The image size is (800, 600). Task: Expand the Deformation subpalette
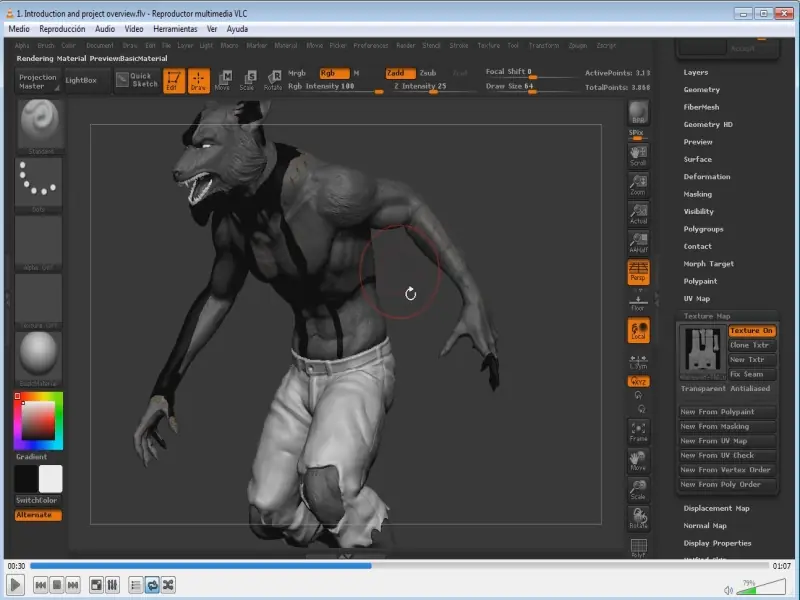click(x=707, y=177)
